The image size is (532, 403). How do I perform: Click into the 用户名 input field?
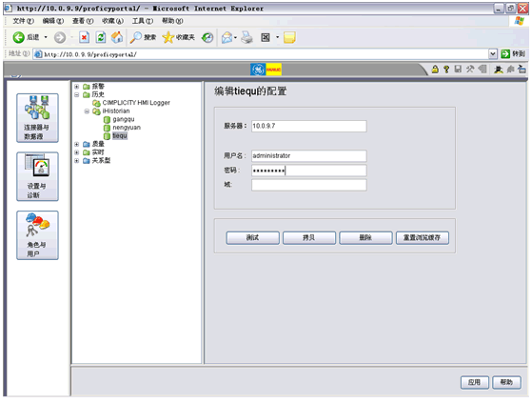click(308, 156)
